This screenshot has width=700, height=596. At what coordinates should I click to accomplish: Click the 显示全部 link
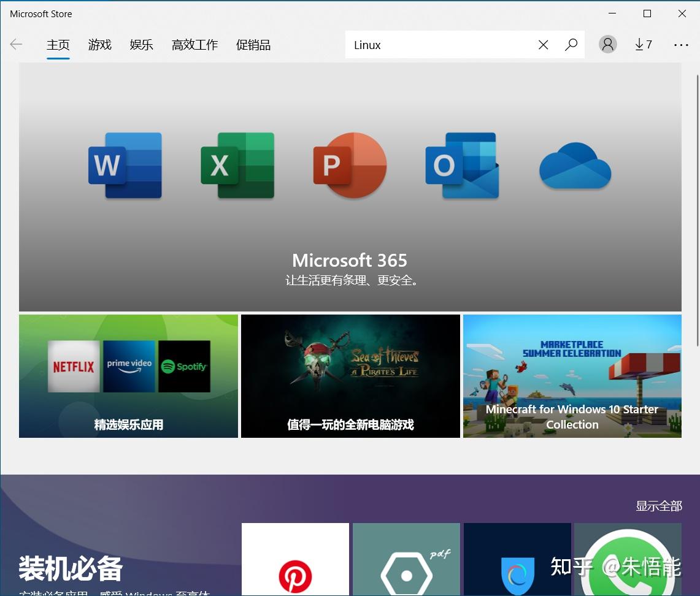[x=659, y=506]
